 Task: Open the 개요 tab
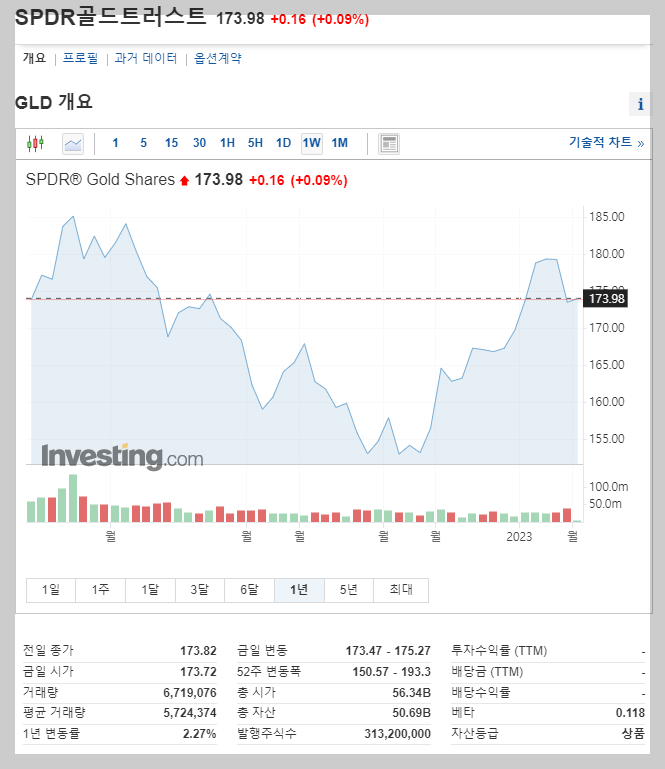coord(34,58)
